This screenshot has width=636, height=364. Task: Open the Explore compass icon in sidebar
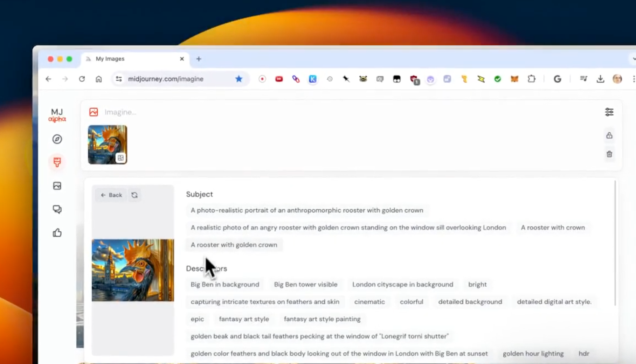tap(57, 139)
